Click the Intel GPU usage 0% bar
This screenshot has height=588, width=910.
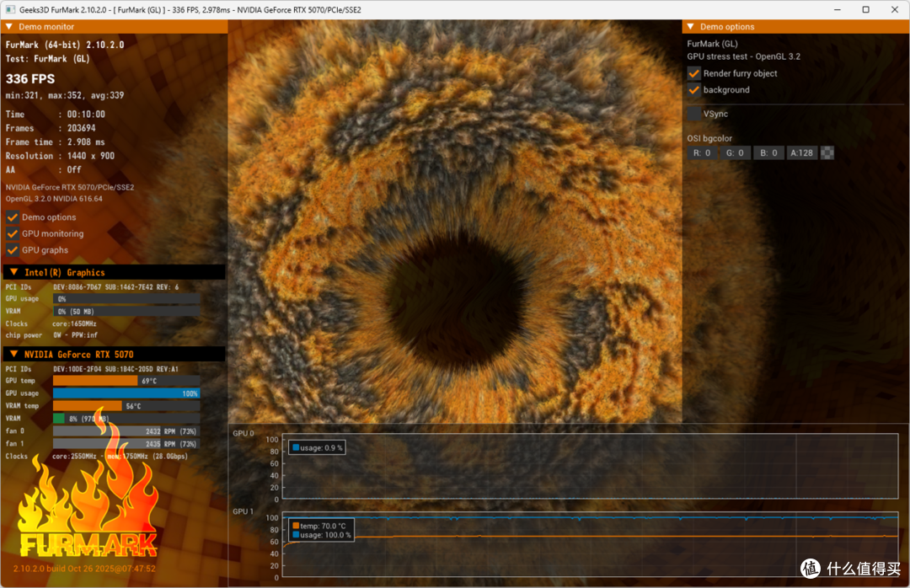126,299
